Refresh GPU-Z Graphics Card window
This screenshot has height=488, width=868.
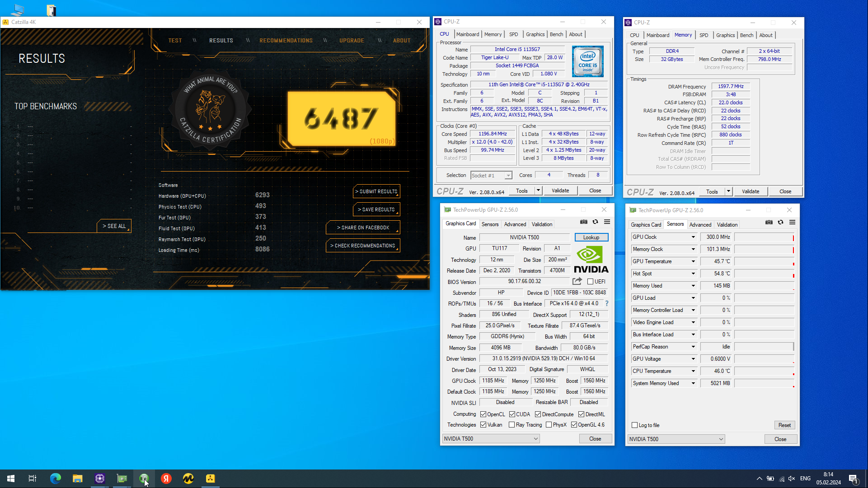[x=596, y=222]
